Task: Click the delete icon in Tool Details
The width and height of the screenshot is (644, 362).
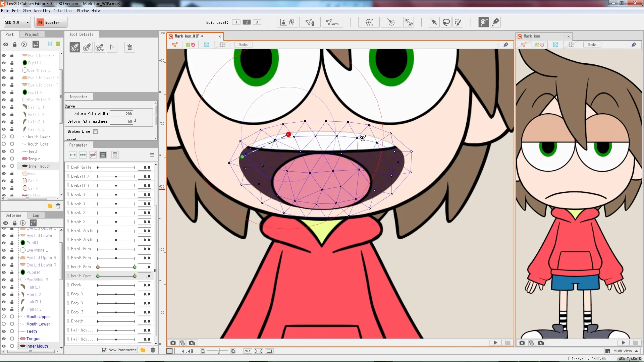Action: (x=129, y=47)
